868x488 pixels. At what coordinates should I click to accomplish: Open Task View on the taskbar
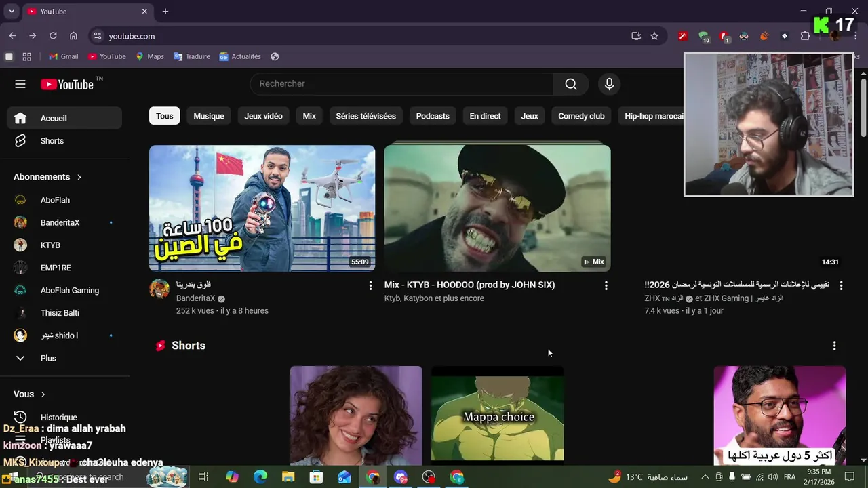click(203, 477)
